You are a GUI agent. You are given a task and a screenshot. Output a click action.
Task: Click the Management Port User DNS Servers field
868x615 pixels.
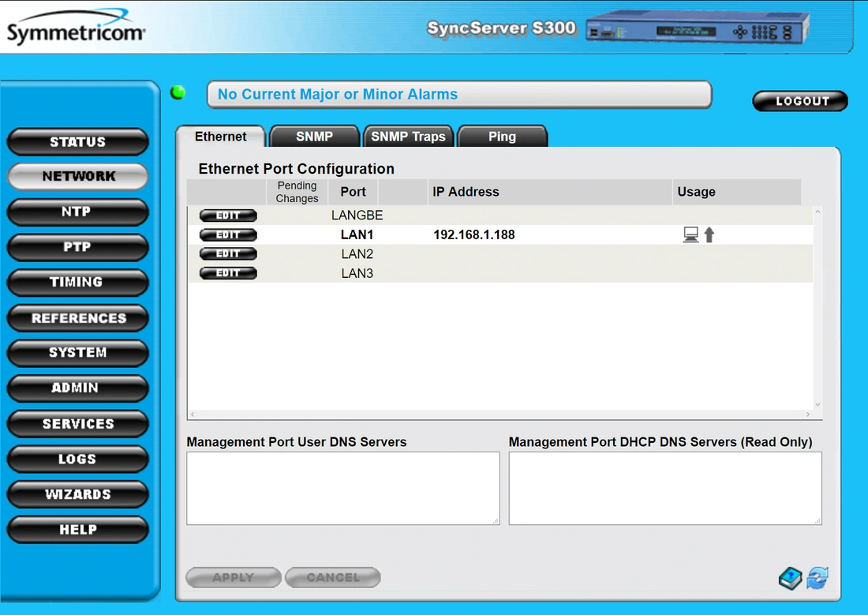pos(342,488)
